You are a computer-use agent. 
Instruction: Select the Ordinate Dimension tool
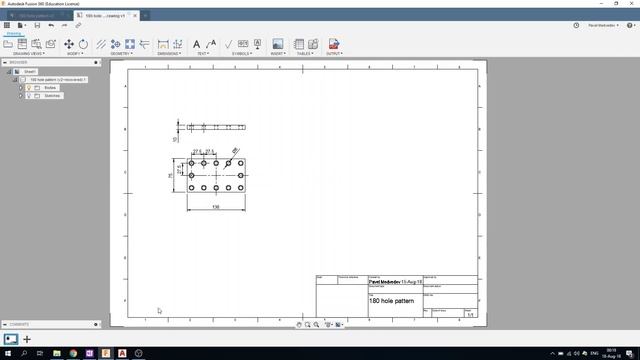click(178, 44)
